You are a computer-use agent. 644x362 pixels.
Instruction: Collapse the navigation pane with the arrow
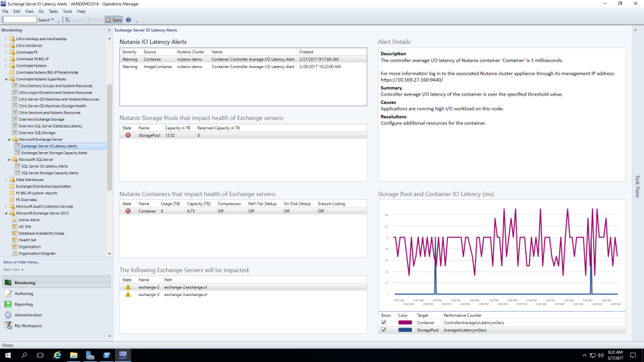pos(109,30)
